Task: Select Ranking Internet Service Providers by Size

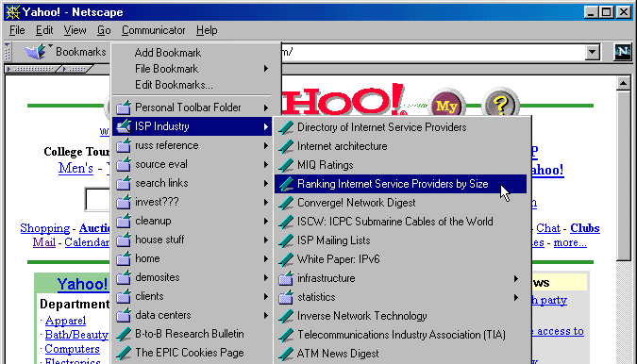Action: tap(400, 184)
